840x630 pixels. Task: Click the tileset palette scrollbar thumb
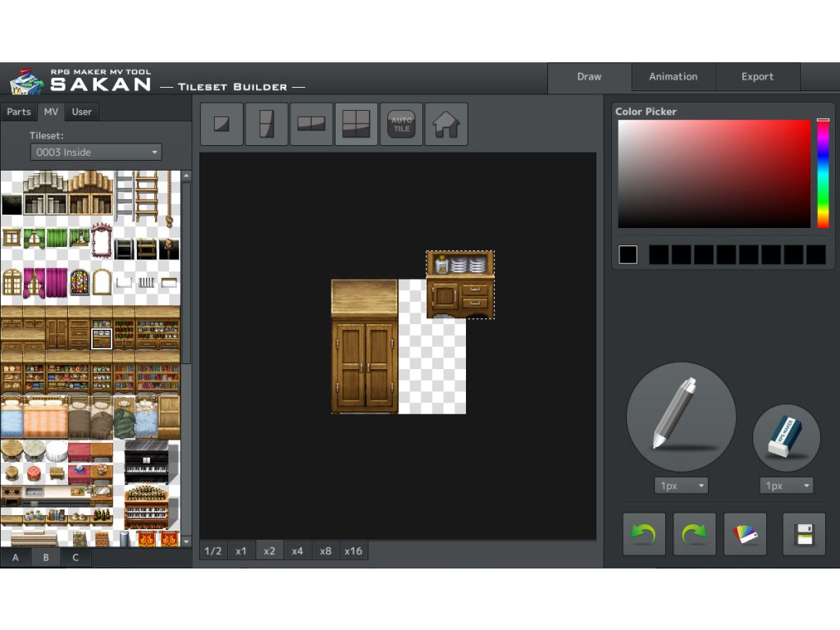click(x=186, y=273)
